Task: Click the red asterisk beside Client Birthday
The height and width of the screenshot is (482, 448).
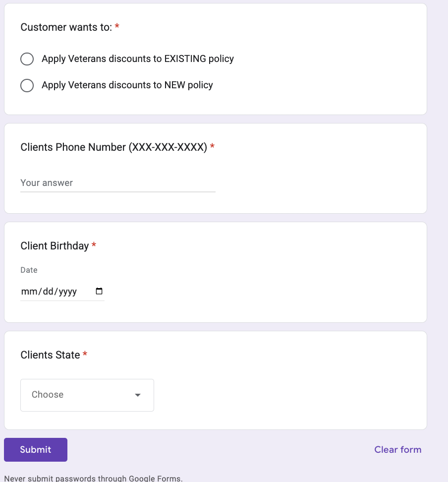Action: [x=94, y=245]
